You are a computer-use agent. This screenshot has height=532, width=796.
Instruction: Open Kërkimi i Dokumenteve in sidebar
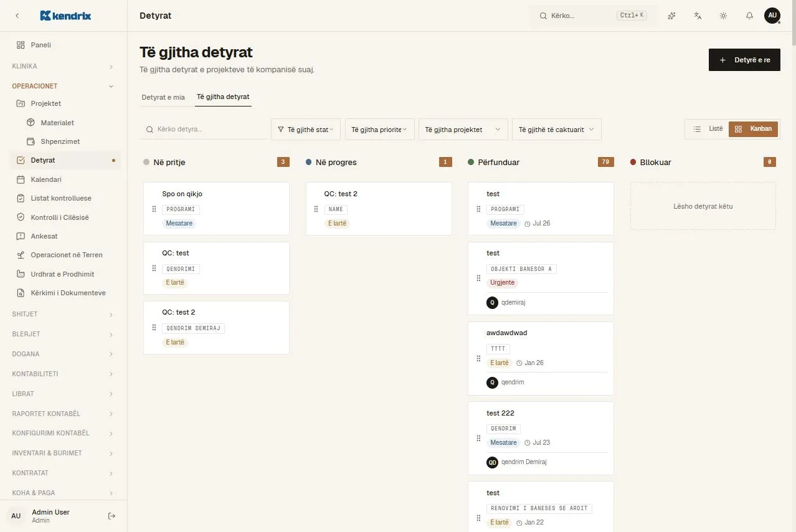[64, 293]
